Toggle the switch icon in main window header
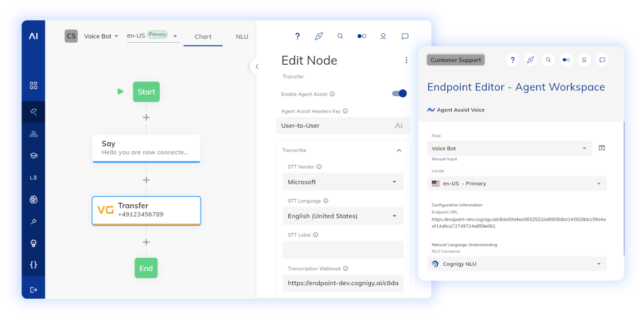The height and width of the screenshot is (319, 644). click(x=361, y=36)
